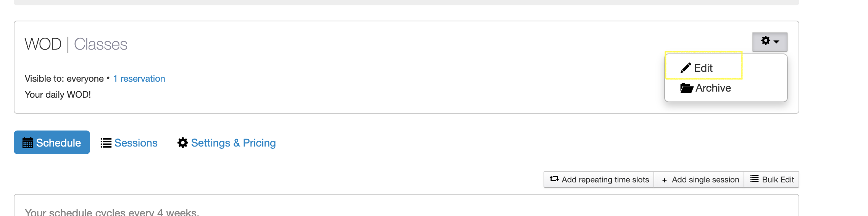Click the plus icon for single session

point(665,180)
